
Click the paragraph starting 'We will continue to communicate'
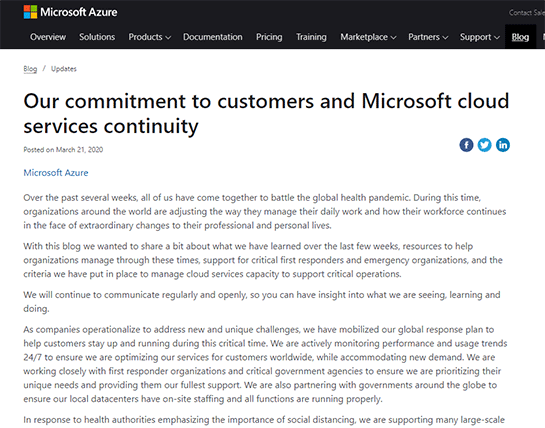click(x=262, y=301)
